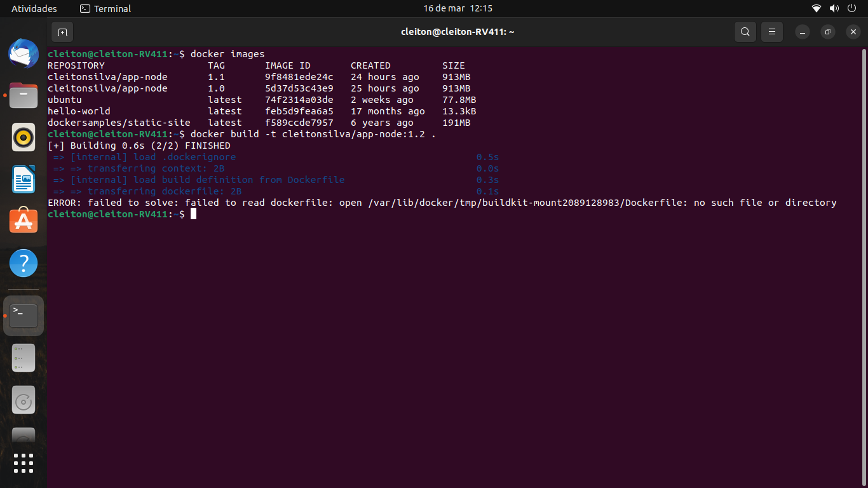The image size is (868, 488).
Task: Click the 13.3kB size value
Action: point(459,111)
